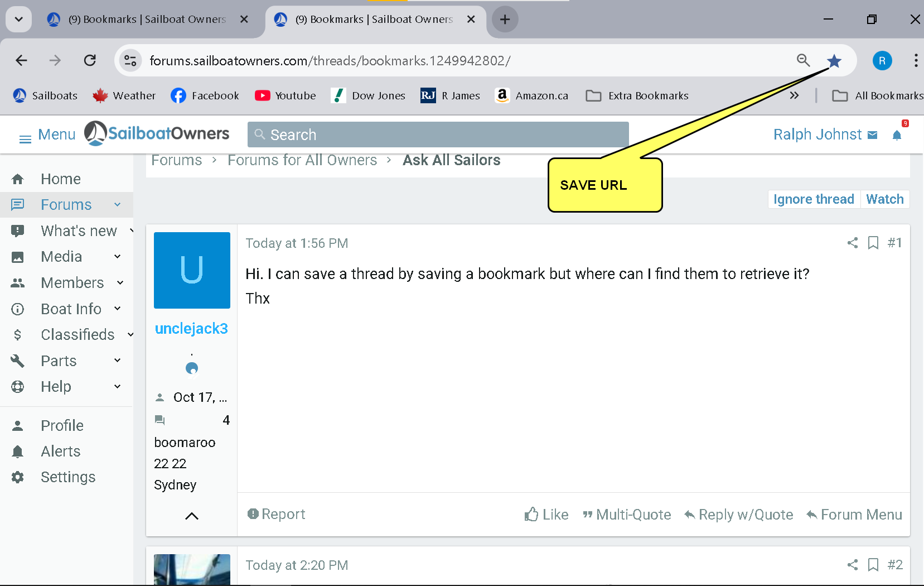Open the Youtube bookmark shortcut

(285, 96)
